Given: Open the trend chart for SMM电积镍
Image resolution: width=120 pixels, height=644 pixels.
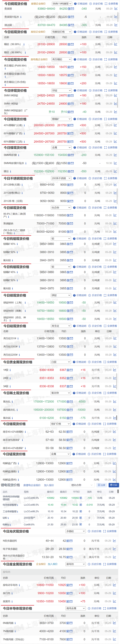Looking at the screenshot, I should click(115, 155).
